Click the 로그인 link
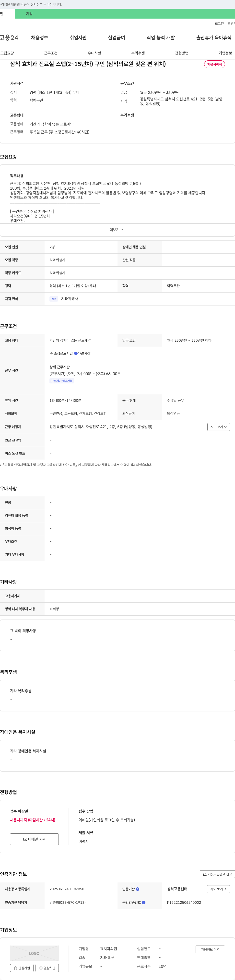Image resolution: width=235 pixels, height=980 pixels. click(x=219, y=24)
